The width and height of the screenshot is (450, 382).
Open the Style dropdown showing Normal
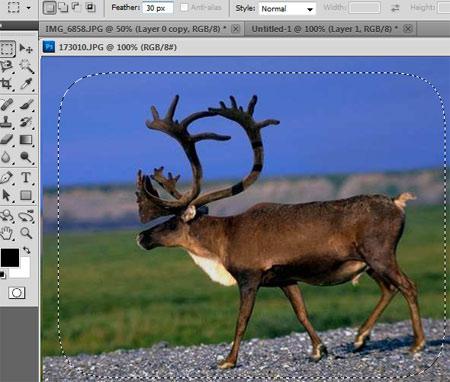(x=287, y=9)
